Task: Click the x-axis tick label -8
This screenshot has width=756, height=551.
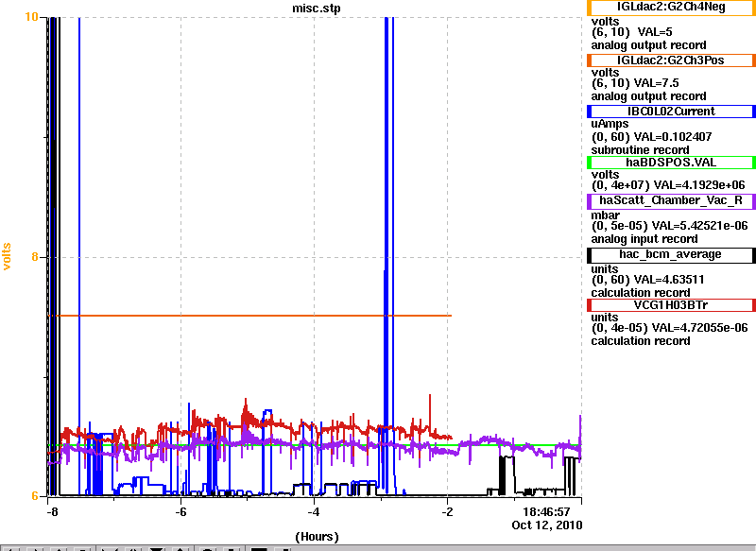Action: [x=52, y=511]
